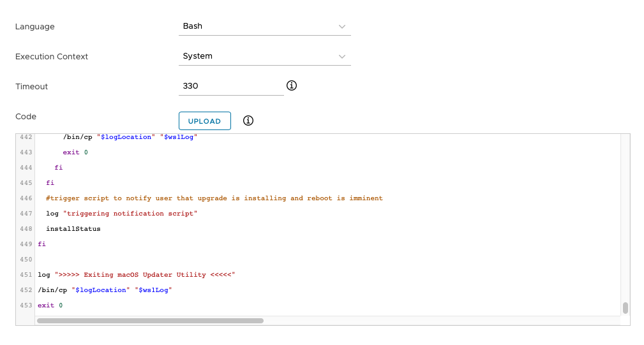Screen dimensions: 644x345
Task: Click the horizontal scrollbar thumb in code editor
Action: coord(151,321)
